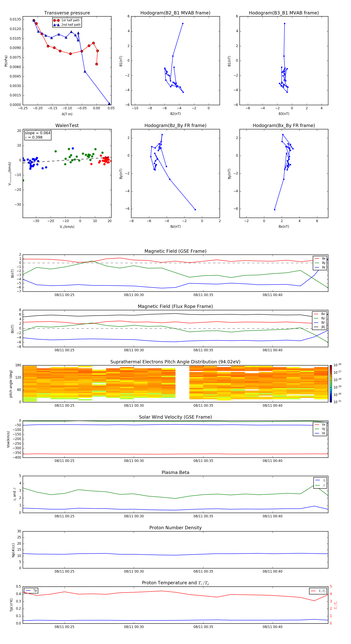Click the 'Bx' legend entry in GSE panel
Image resolution: width=351 pixels, height=644 pixels.
(320, 259)
